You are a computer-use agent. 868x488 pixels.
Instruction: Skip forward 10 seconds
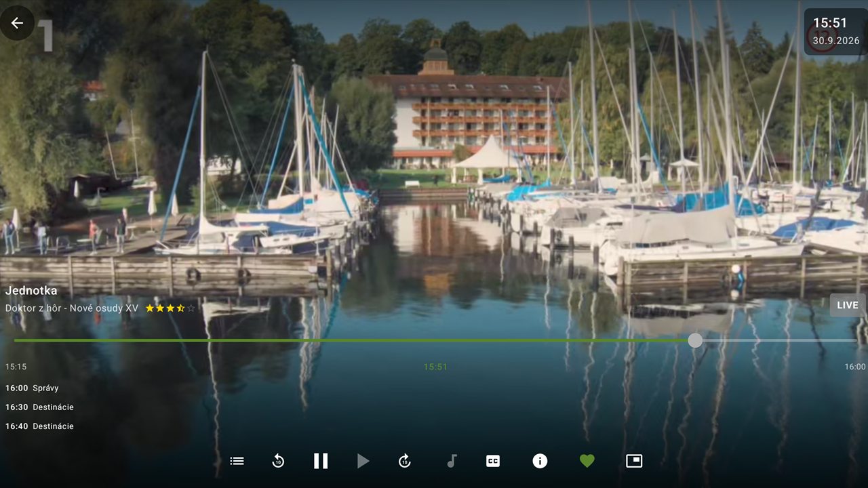pos(405,461)
